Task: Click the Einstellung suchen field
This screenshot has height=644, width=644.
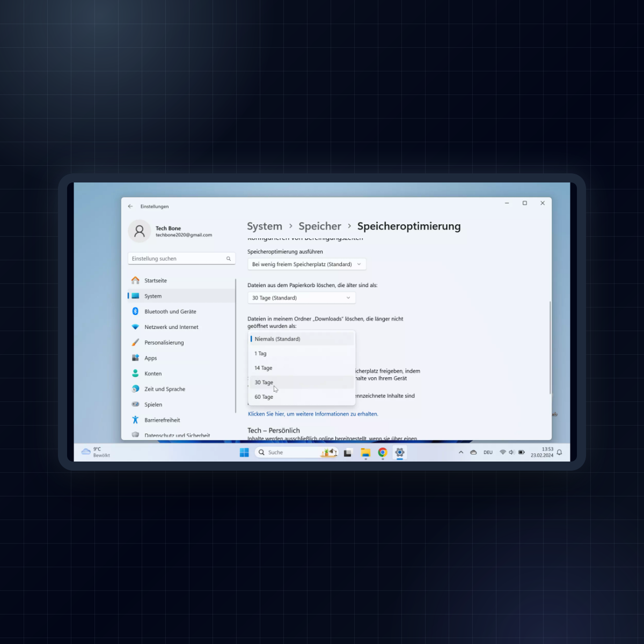Action: pyautogui.click(x=181, y=259)
